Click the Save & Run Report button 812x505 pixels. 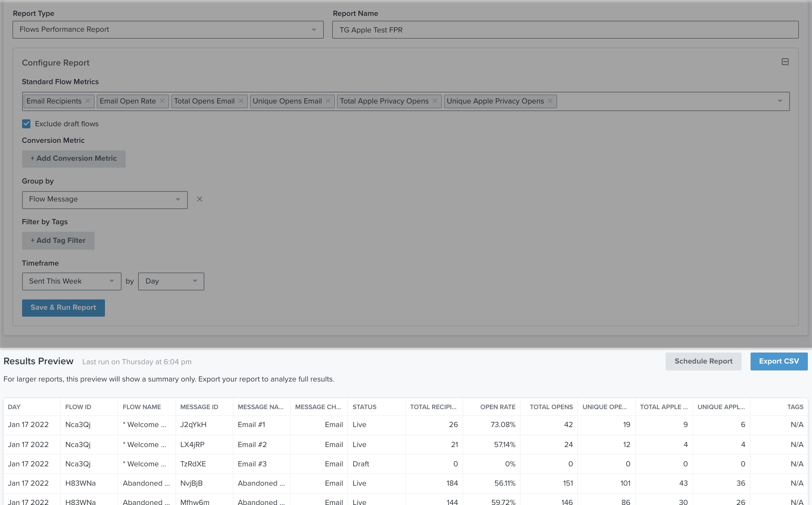click(x=64, y=307)
